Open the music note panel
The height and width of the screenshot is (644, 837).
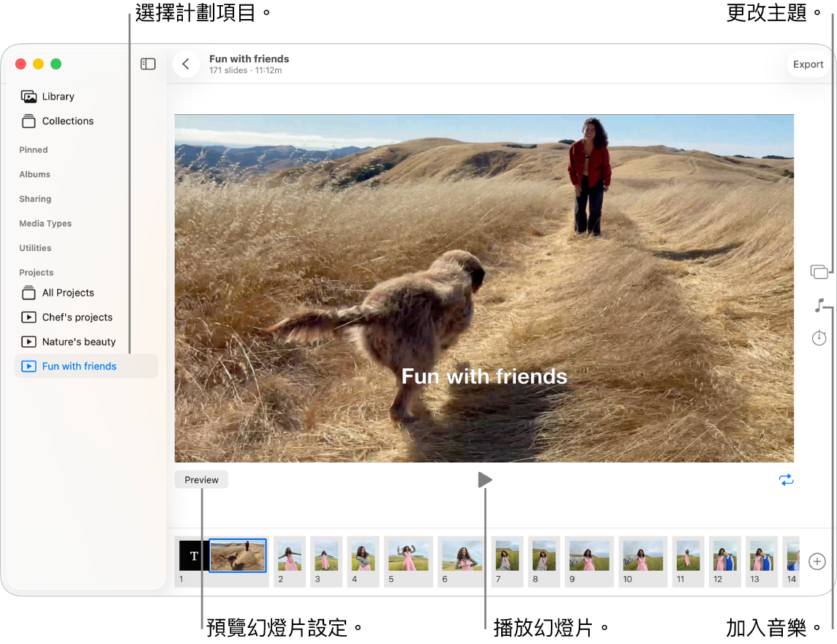coord(819,306)
